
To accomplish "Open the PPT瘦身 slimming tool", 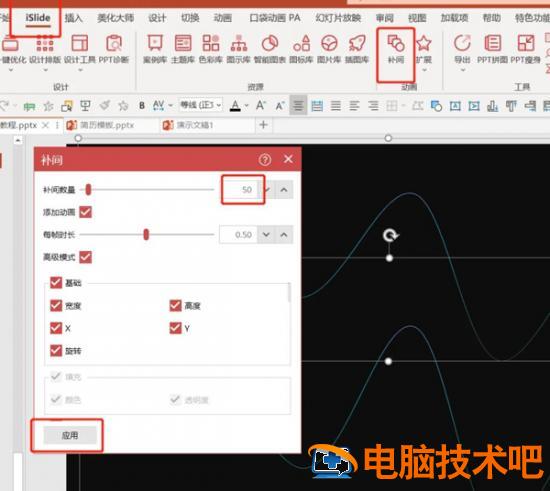I will point(525,49).
